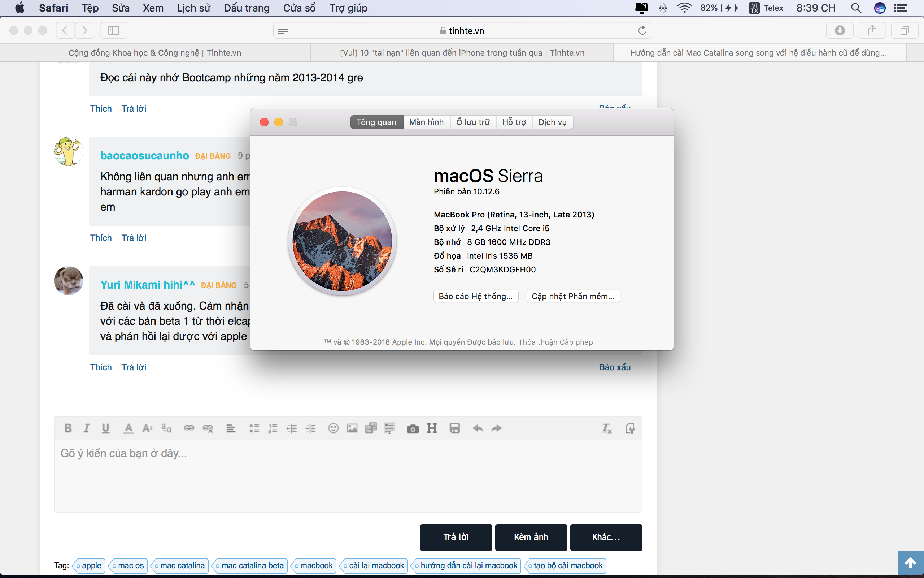
Task: Click Cập nhật Phần mềm... button
Action: 573,296
